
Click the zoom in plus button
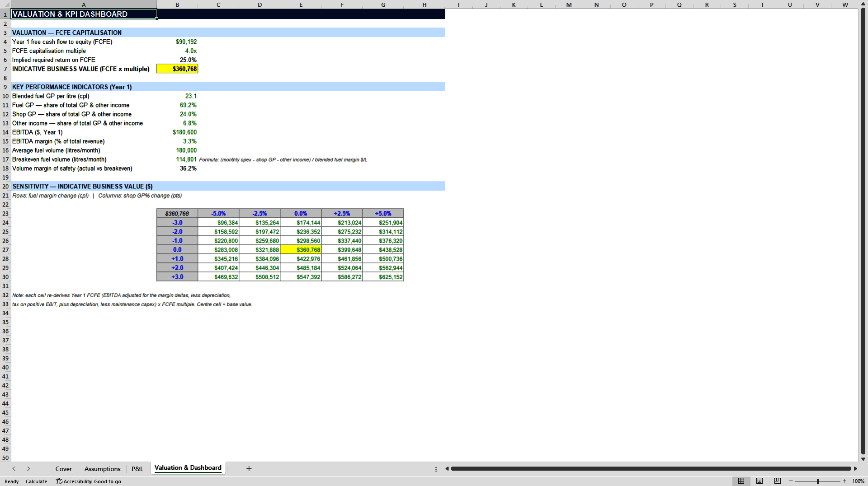[x=844, y=481]
